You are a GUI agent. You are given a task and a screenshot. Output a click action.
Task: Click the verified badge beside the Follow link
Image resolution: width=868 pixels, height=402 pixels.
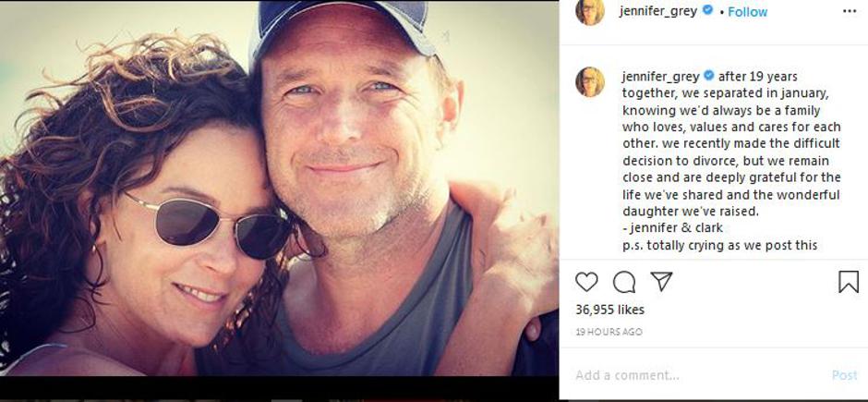point(708,11)
